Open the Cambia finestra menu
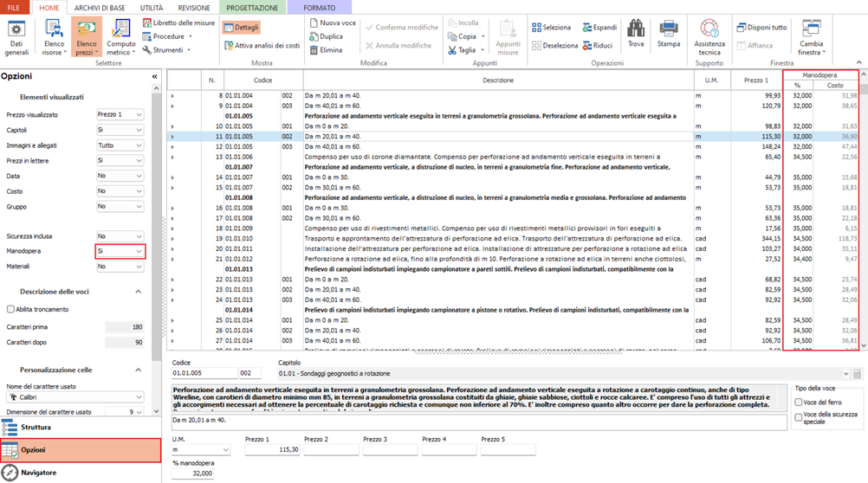This screenshot has width=868, height=483. point(812,37)
